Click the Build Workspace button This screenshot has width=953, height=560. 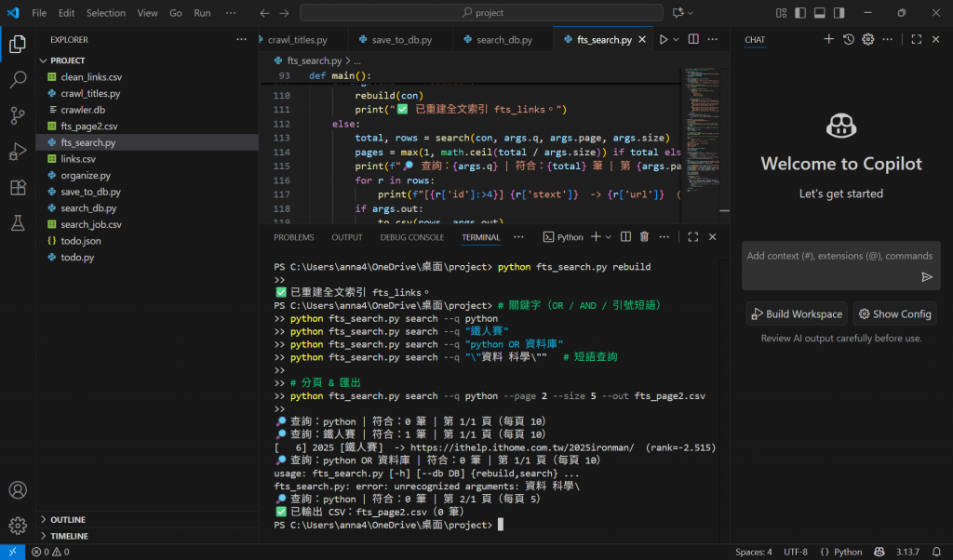pos(796,314)
